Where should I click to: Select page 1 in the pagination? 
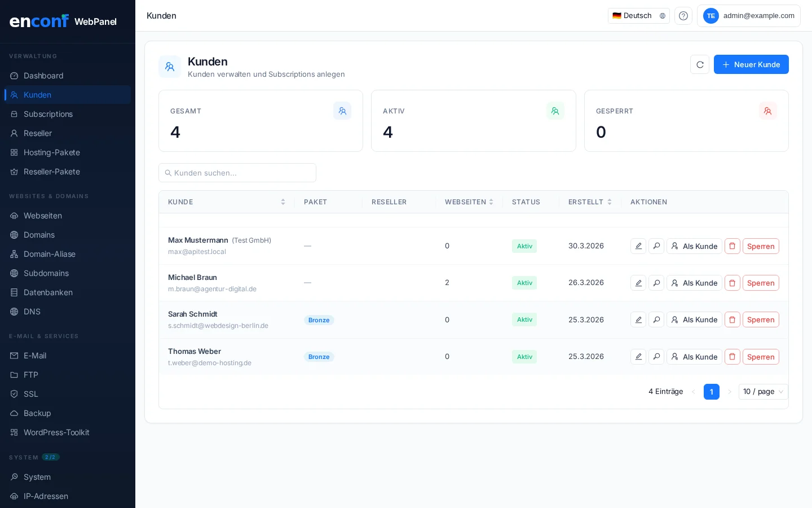tap(711, 392)
